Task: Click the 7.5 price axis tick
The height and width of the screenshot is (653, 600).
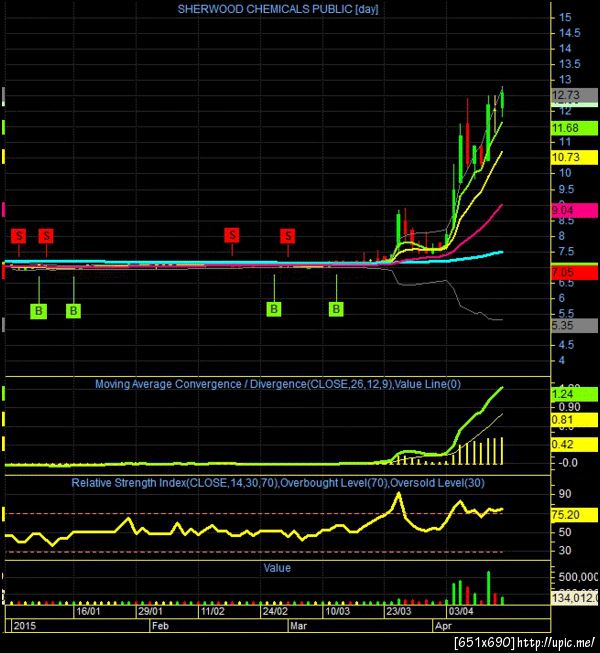Action: pos(566,252)
